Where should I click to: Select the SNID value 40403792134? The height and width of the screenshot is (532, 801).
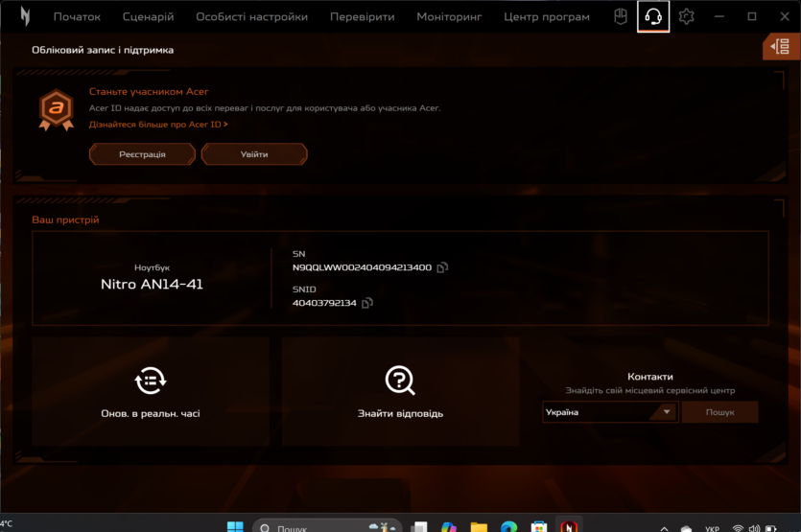tap(324, 303)
